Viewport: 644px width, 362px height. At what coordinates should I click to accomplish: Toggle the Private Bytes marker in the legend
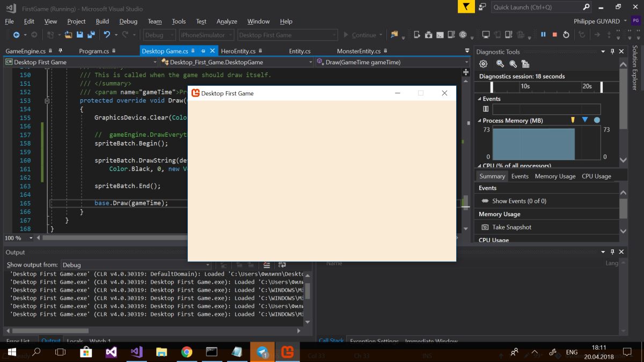point(597,120)
